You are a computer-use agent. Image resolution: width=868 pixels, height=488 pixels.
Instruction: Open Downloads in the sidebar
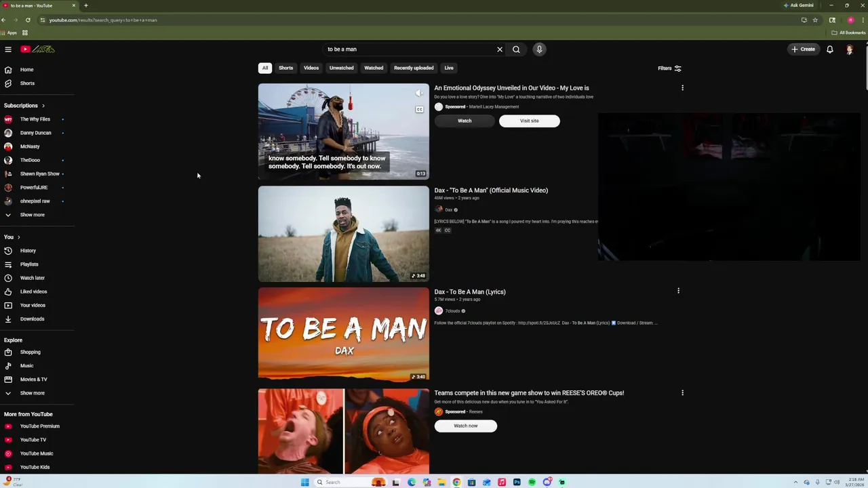coord(32,319)
